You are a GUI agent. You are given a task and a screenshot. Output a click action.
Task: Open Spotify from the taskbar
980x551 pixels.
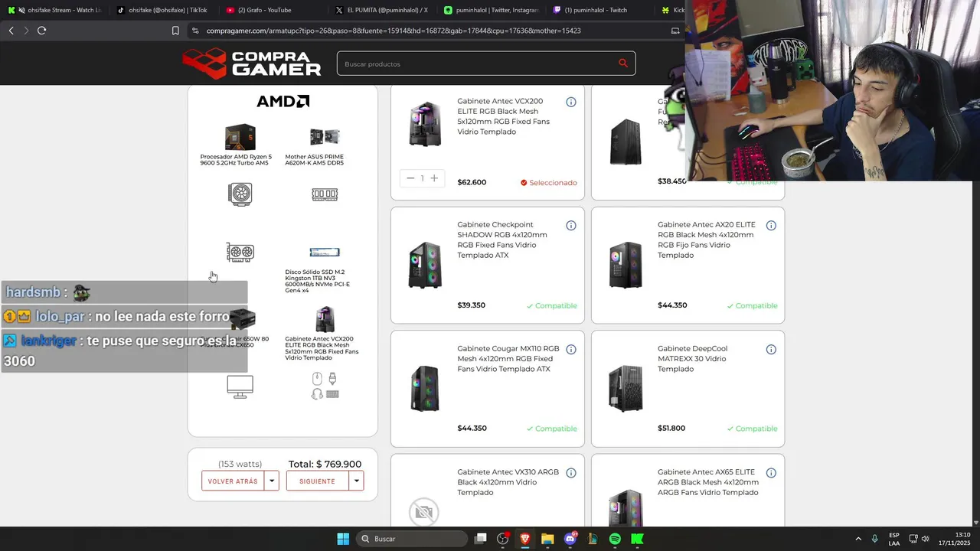[615, 539]
